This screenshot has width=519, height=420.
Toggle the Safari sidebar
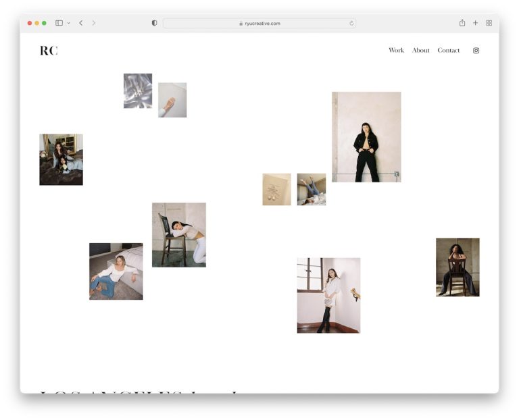click(x=59, y=23)
